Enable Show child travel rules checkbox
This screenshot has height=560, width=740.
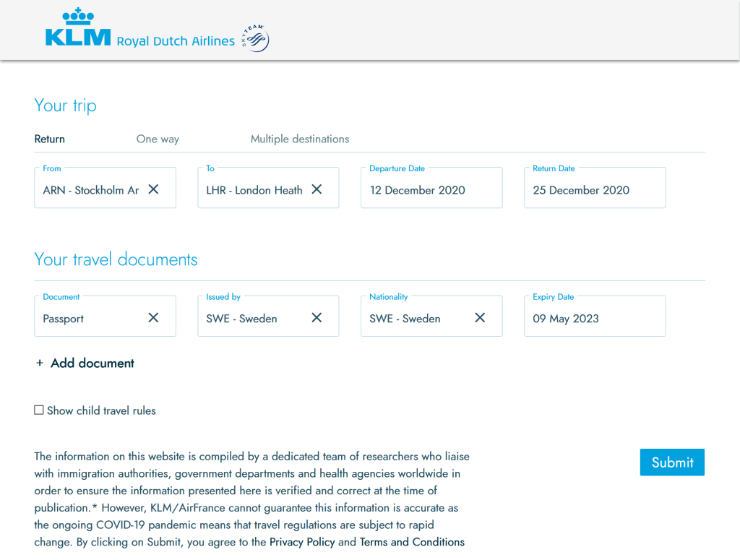coord(39,410)
